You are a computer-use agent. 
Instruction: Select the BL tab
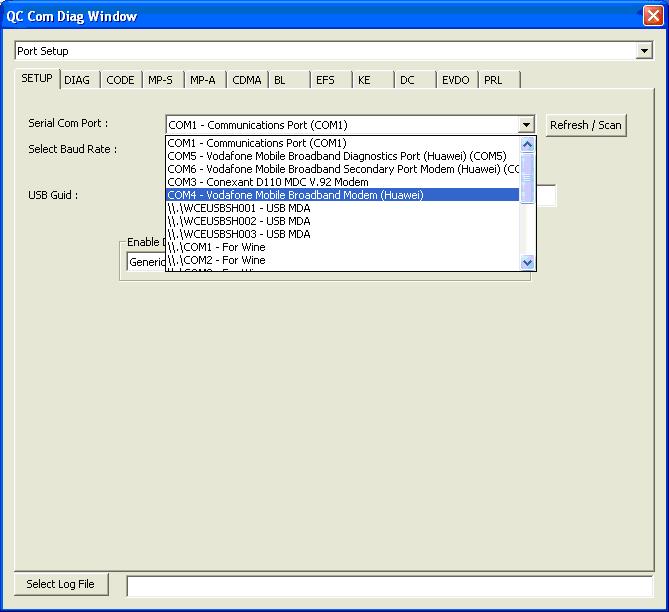pos(289,80)
